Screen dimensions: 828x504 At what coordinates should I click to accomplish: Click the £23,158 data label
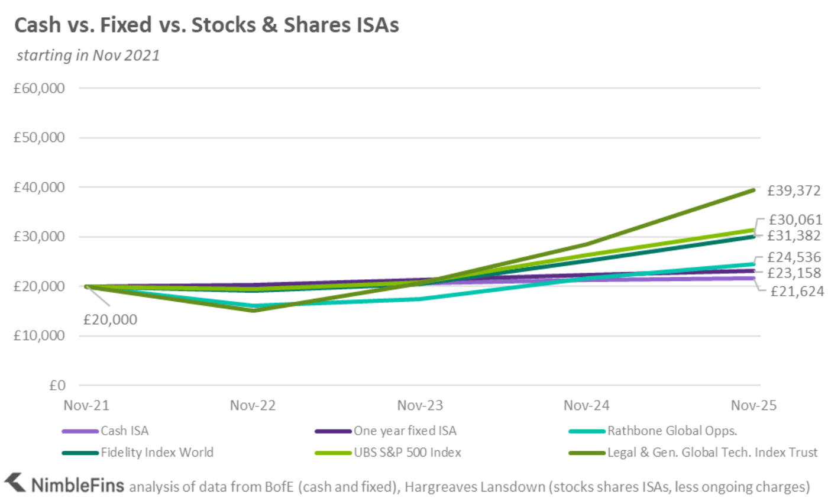[x=794, y=273]
